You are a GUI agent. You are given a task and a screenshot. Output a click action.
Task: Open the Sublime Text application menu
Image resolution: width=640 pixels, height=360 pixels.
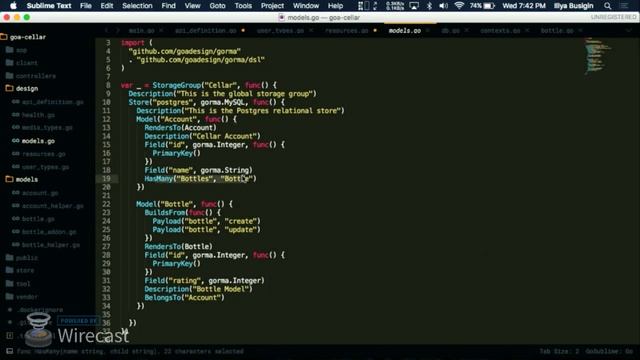(49, 6)
